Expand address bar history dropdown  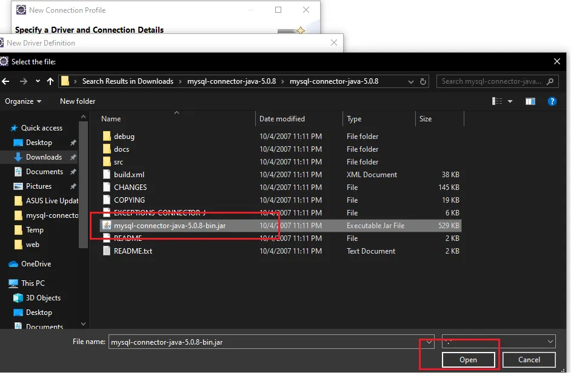click(x=411, y=81)
